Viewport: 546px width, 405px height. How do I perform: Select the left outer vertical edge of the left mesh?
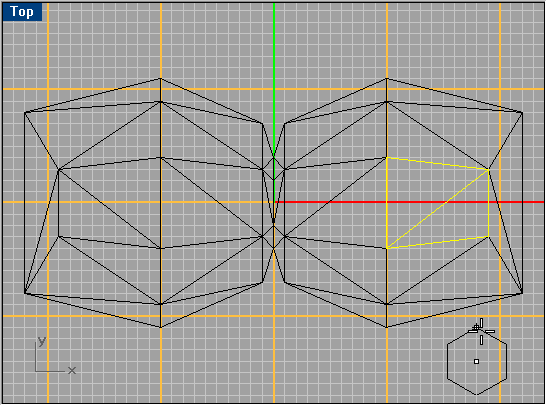(25, 203)
